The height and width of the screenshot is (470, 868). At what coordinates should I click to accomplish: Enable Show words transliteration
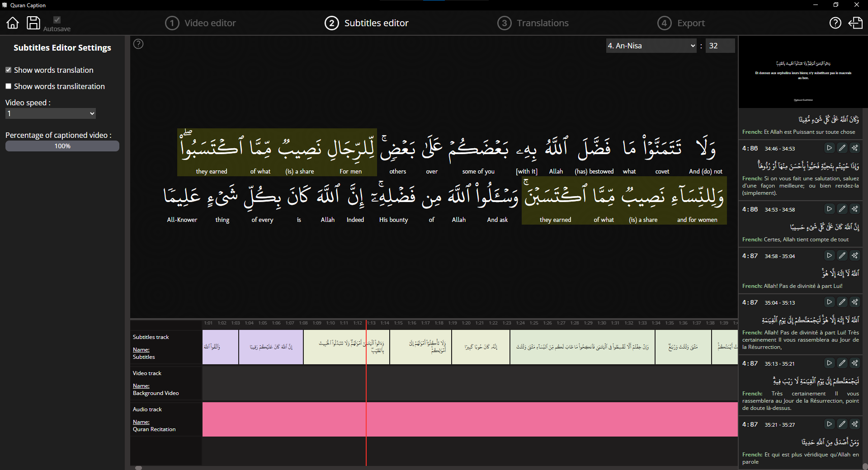point(8,86)
